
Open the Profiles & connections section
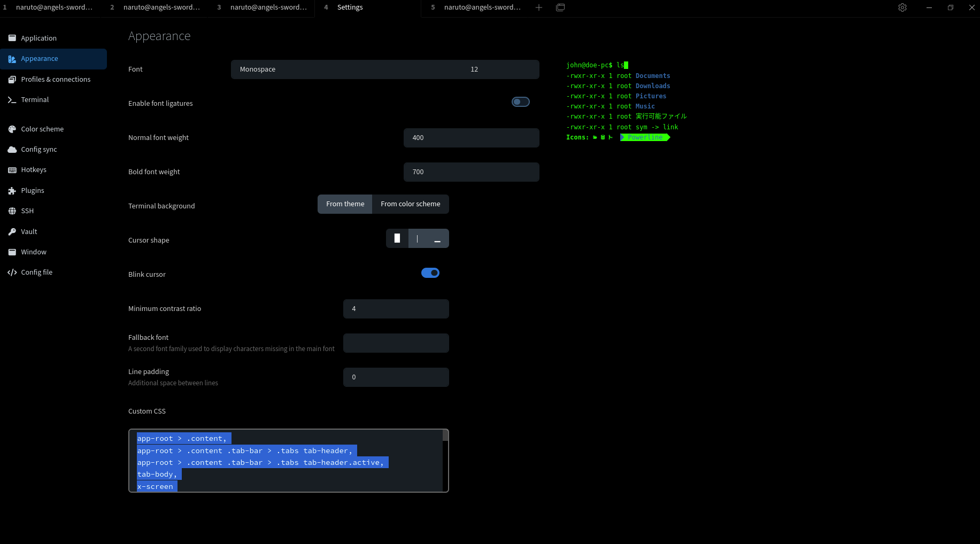pos(56,79)
